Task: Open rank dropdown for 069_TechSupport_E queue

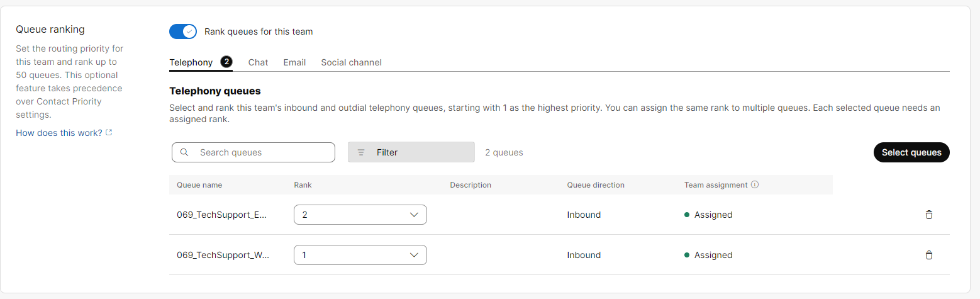Action: (360, 215)
